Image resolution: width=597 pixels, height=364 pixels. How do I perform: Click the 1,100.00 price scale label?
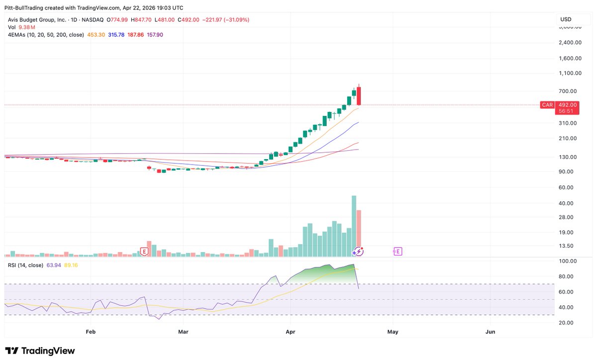tap(570, 73)
